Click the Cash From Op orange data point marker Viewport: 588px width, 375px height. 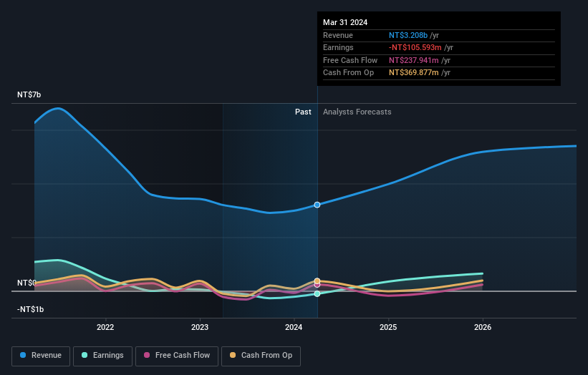(x=317, y=281)
